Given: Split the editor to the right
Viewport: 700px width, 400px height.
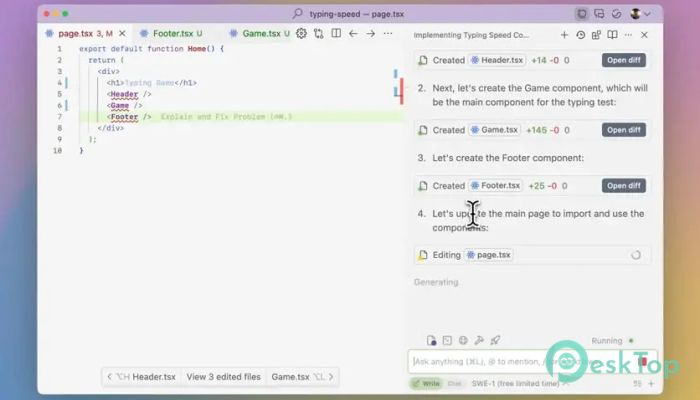Looking at the screenshot, I should (336, 33).
